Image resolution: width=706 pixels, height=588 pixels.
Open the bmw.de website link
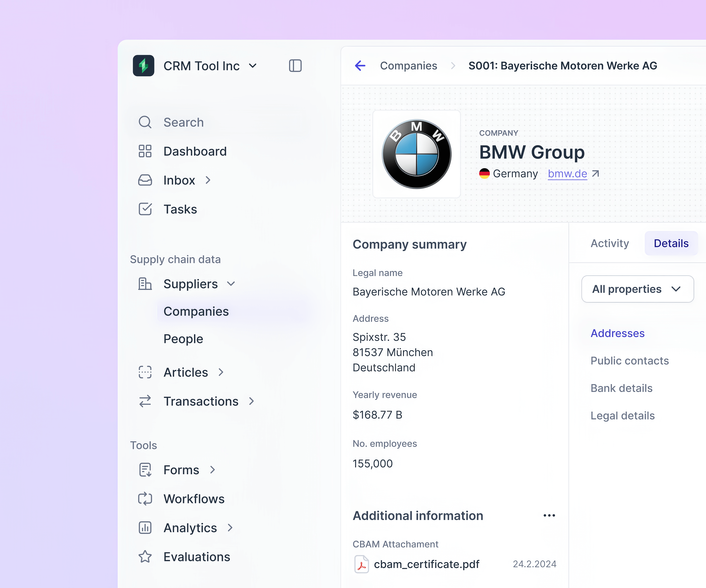coord(567,174)
